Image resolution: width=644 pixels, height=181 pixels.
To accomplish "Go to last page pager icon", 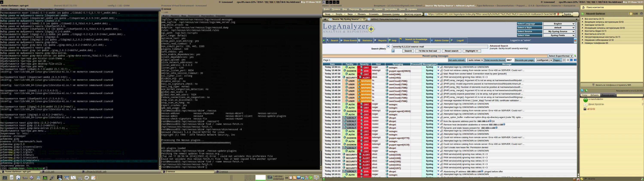I will pyautogui.click(x=575, y=60).
